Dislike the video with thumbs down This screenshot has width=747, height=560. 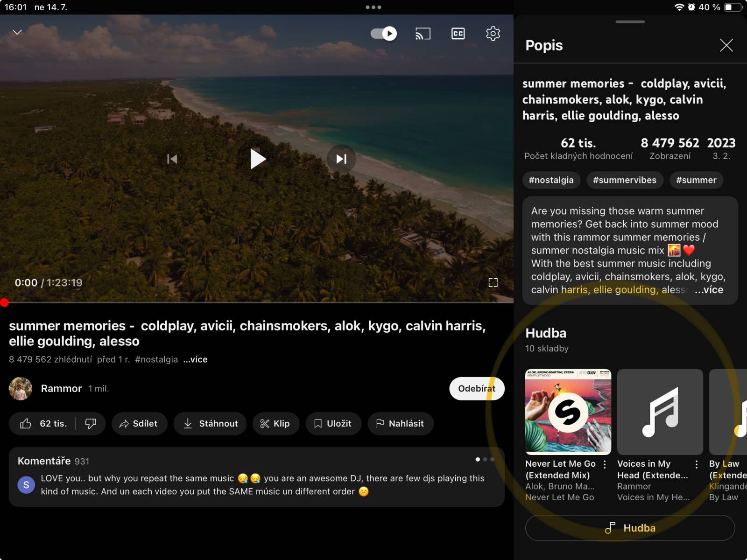91,424
